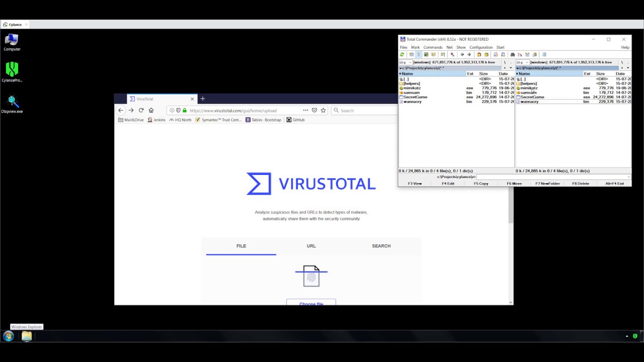Click Total Commander's toolbar Forward arrow
644x362 pixels.
point(469,54)
